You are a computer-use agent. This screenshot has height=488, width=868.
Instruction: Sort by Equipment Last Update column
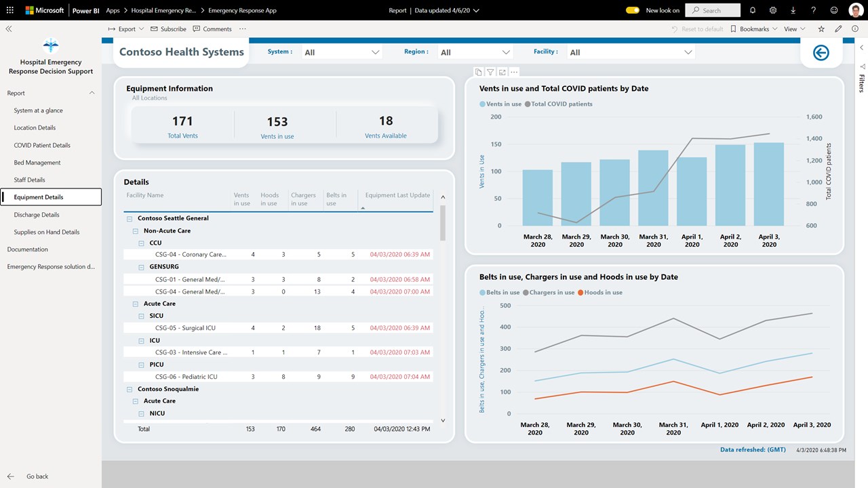coord(397,195)
